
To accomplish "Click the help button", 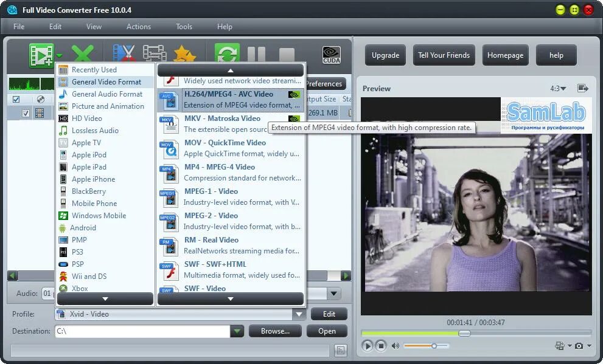I will tap(556, 55).
